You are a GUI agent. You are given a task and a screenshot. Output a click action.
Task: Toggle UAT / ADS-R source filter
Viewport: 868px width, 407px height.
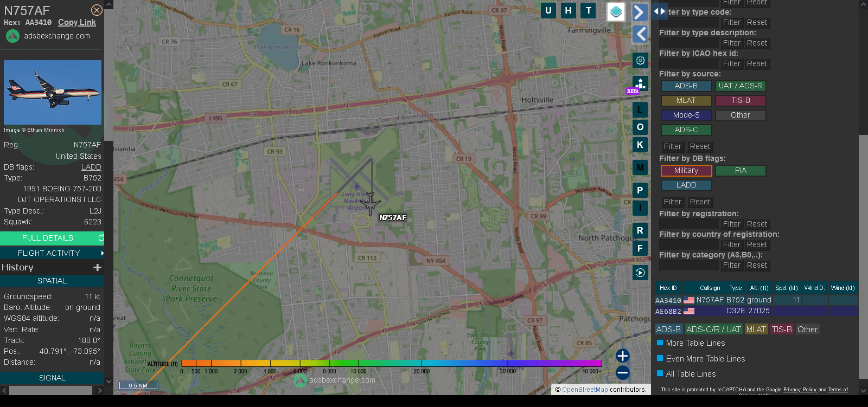[x=741, y=86]
